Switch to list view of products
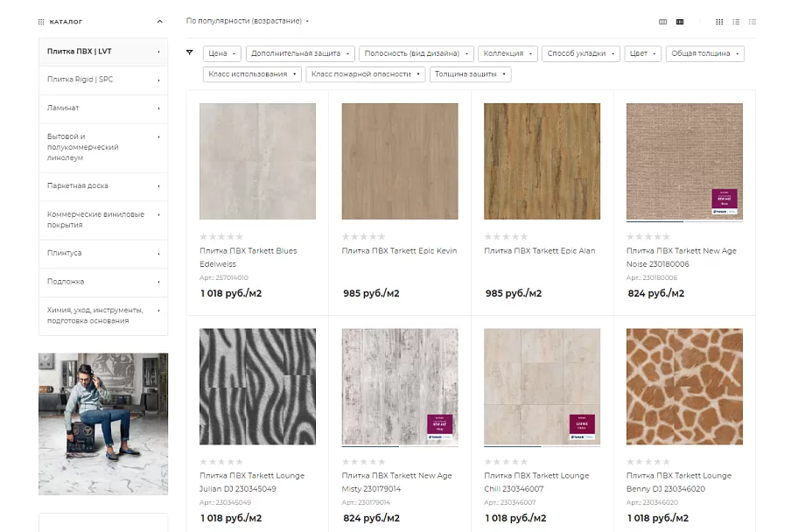 click(736, 22)
